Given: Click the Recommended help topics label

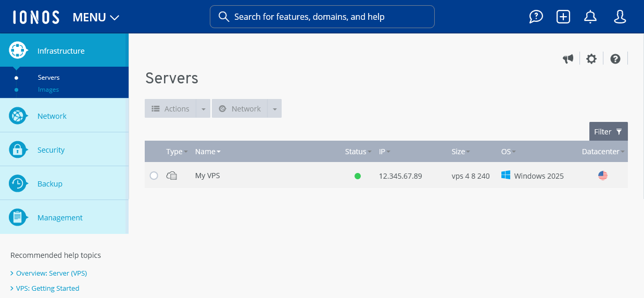Looking at the screenshot, I should [56, 255].
